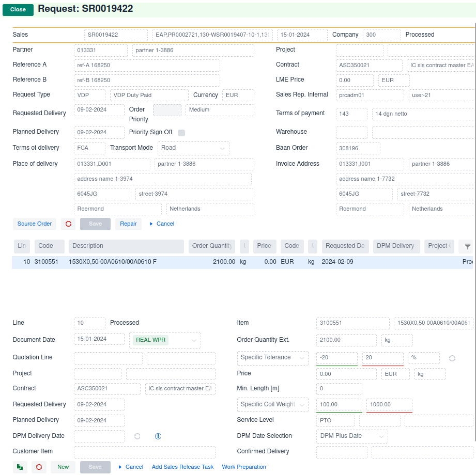Screen dimensions: 476x475
Task: Click the New button
Action: click(x=63, y=467)
